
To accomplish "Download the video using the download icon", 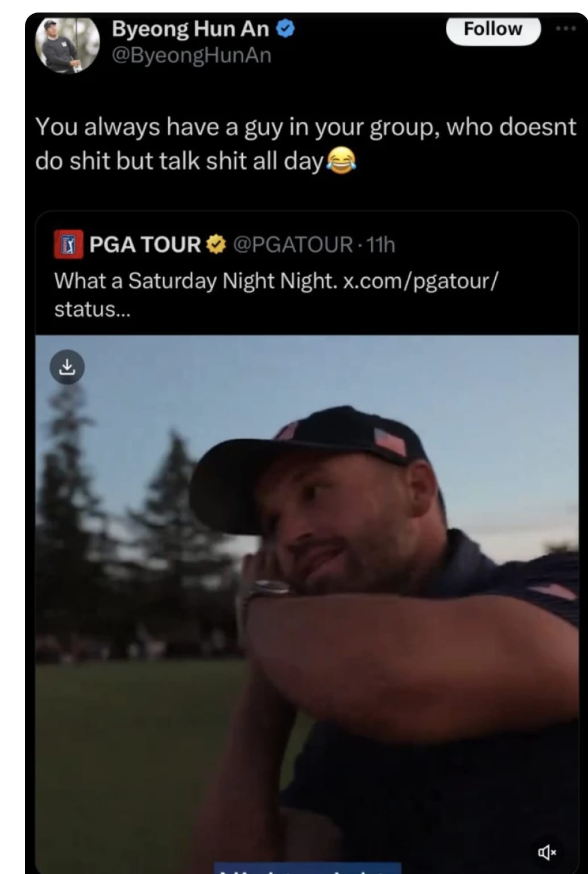I will point(67,367).
